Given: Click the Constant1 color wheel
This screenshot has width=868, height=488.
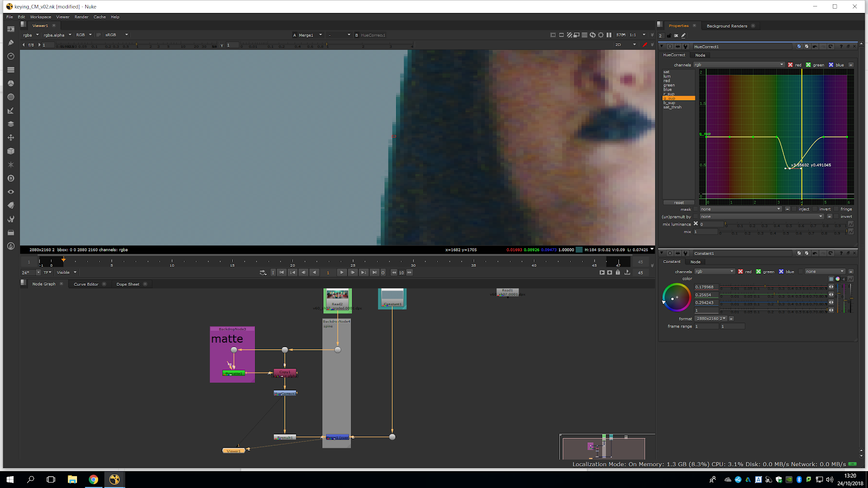Looking at the screenshot, I should pos(676,298).
